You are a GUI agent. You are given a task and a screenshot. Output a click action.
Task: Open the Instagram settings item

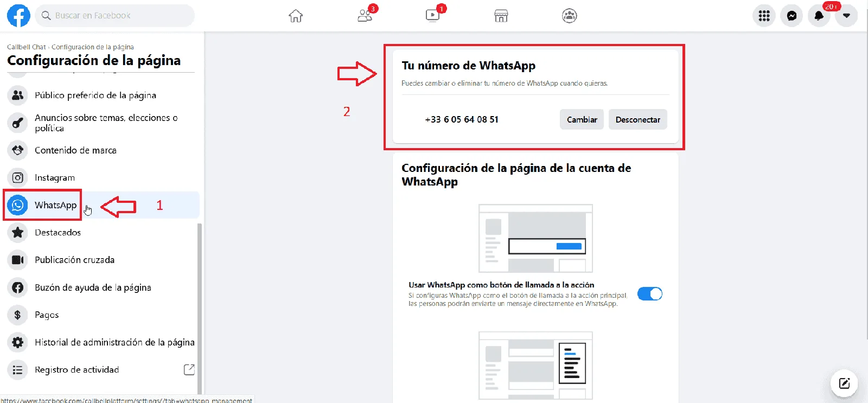pos(102,177)
